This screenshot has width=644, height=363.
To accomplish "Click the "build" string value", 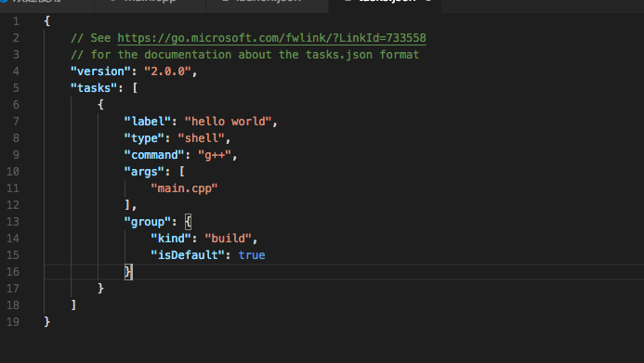I will (228, 239).
